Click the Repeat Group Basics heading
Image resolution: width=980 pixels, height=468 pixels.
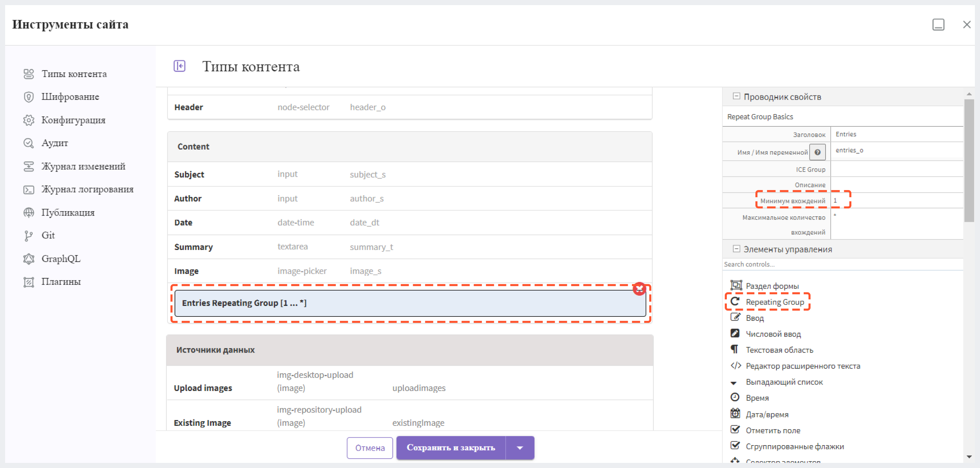click(760, 116)
